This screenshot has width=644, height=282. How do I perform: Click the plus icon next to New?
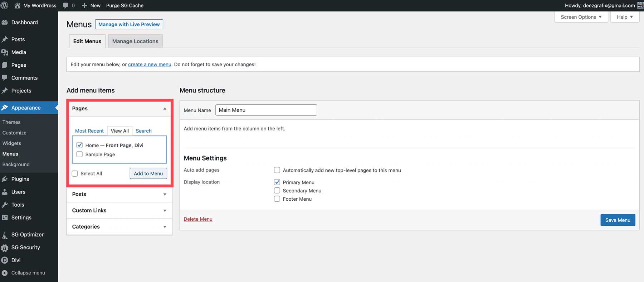pos(84,5)
